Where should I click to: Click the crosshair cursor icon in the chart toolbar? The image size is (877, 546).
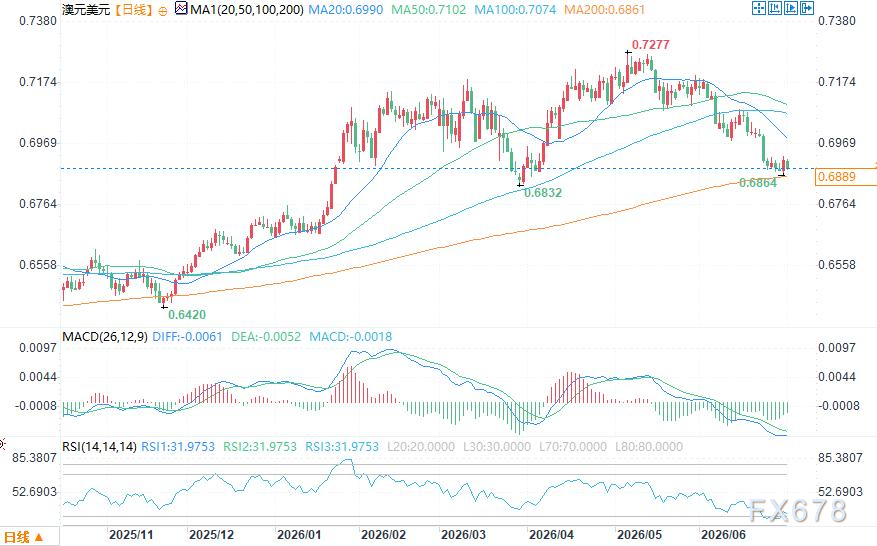tap(759, 8)
